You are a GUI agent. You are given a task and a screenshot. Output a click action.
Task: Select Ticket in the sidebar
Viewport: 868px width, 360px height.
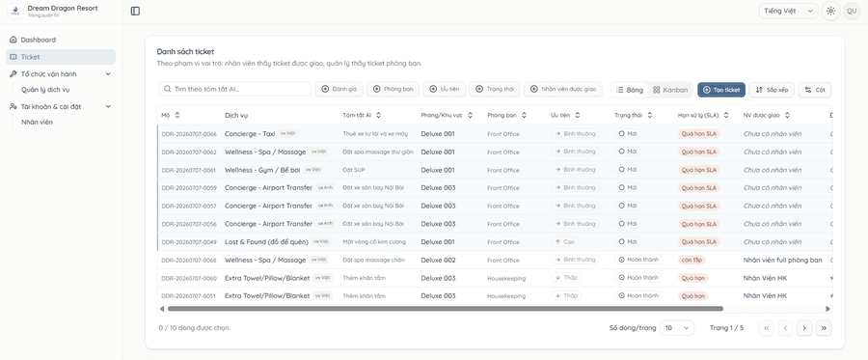(61, 57)
